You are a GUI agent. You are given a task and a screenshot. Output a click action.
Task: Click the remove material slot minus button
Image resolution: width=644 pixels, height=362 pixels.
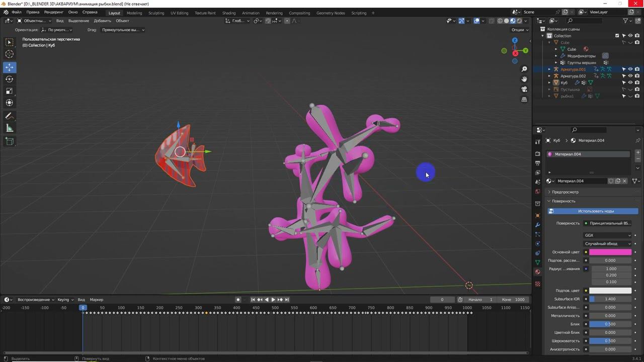[638, 159]
